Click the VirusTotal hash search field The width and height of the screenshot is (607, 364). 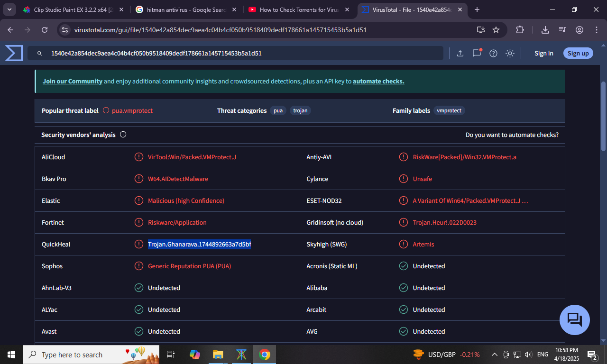235,53
